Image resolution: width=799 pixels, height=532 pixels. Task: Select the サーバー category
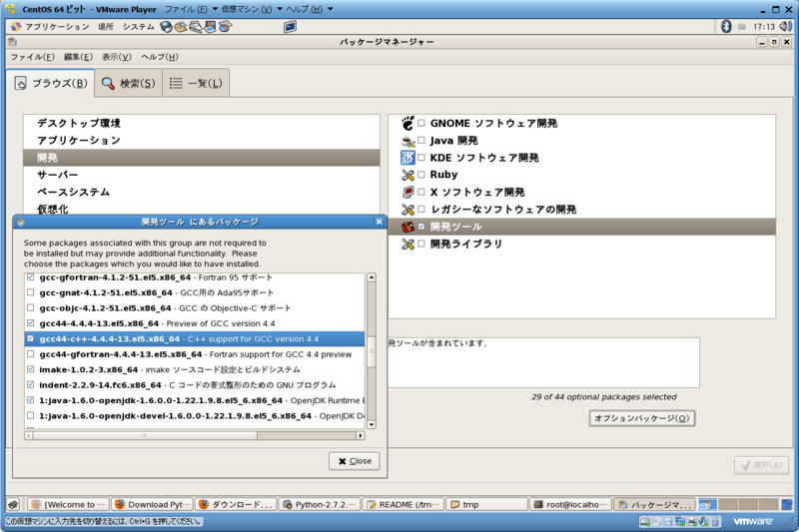click(x=202, y=175)
